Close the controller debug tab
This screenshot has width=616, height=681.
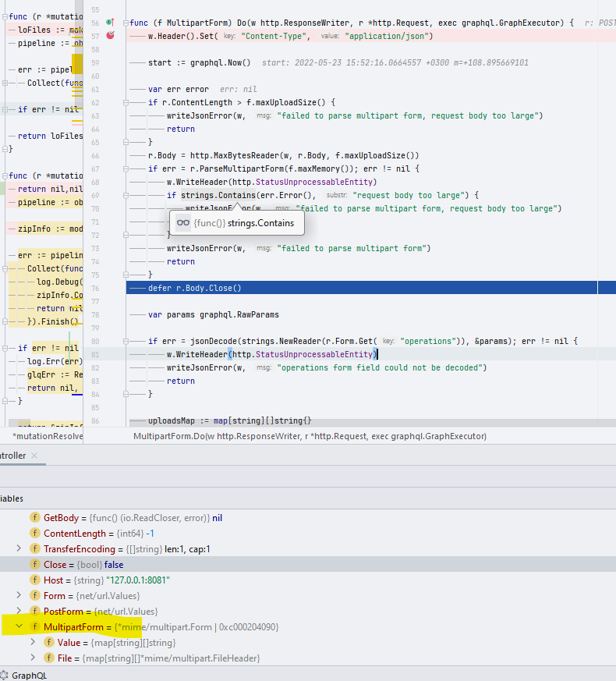point(34,456)
